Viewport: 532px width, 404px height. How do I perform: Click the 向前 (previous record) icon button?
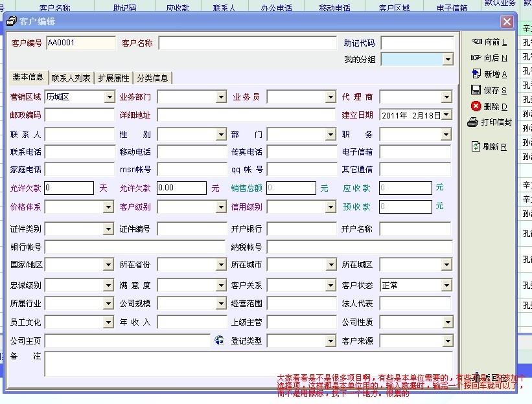[x=476, y=42]
